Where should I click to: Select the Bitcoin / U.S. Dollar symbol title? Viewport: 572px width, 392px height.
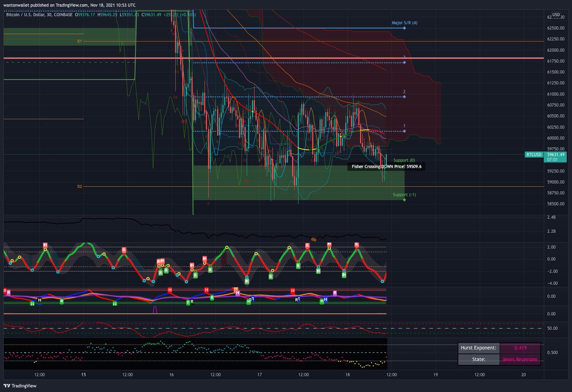pos(26,15)
